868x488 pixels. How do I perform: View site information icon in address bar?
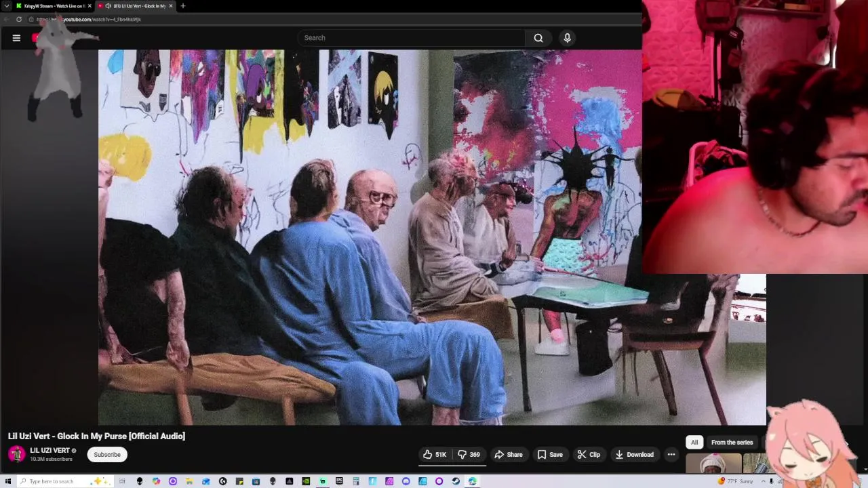pos(31,20)
